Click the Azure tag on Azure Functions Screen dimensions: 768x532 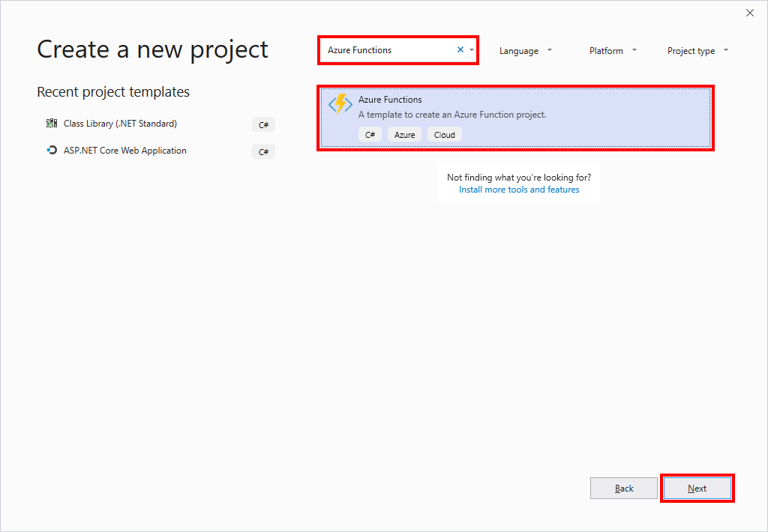(404, 135)
